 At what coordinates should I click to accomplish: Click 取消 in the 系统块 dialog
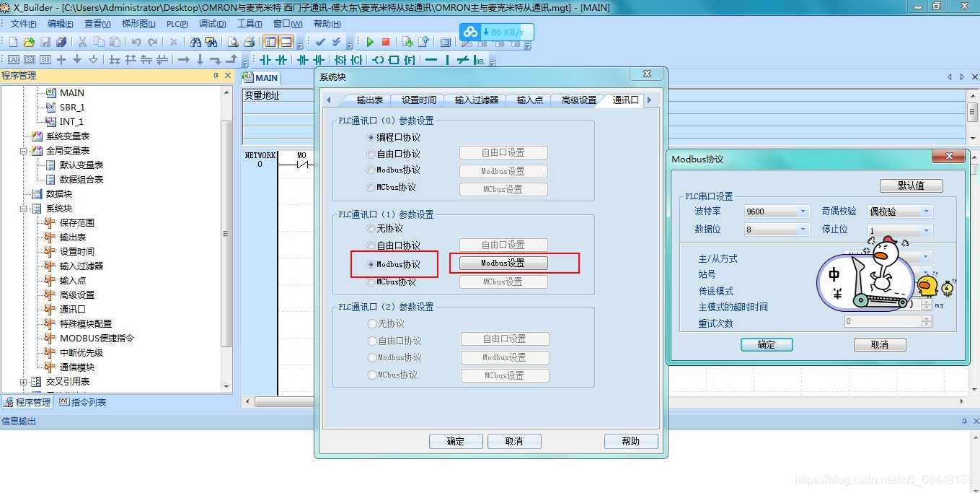click(x=514, y=441)
